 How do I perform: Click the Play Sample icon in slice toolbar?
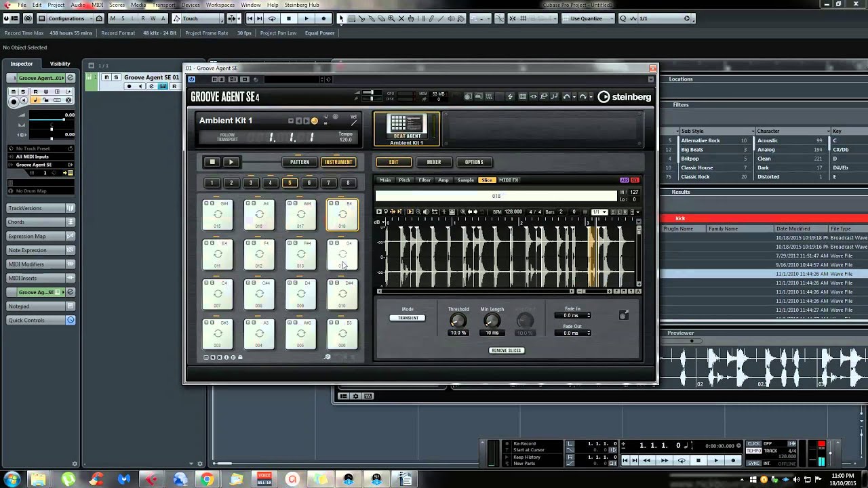coord(380,212)
